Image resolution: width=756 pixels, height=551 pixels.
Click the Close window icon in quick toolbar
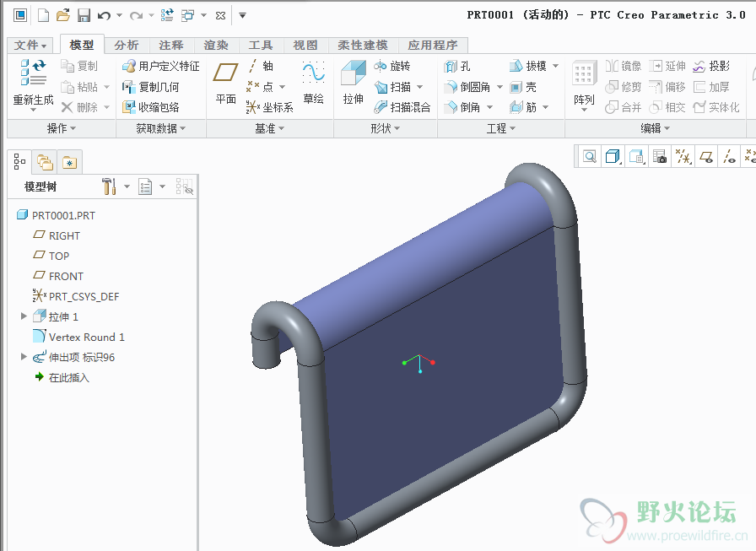[220, 16]
